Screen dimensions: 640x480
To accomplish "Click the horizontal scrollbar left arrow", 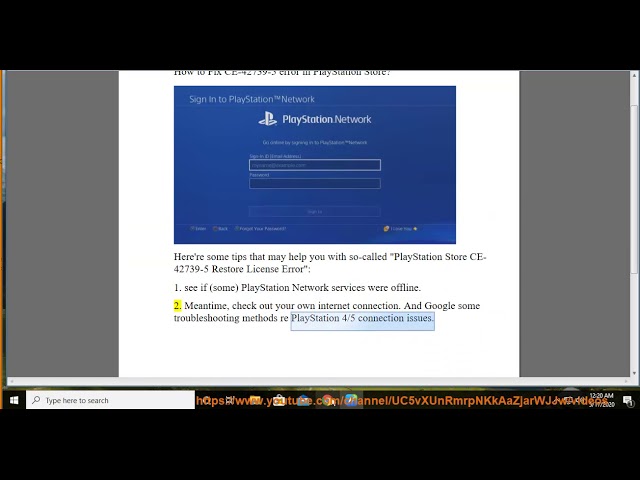I will point(11,382).
